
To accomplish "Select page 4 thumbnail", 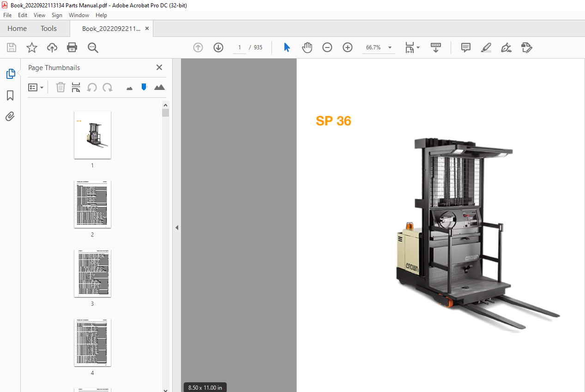I will point(92,342).
